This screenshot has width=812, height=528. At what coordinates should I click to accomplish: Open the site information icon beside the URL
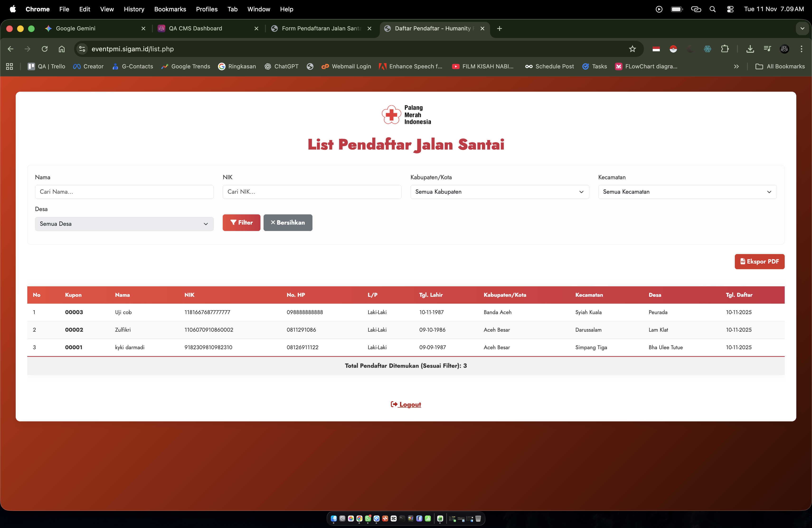point(82,49)
